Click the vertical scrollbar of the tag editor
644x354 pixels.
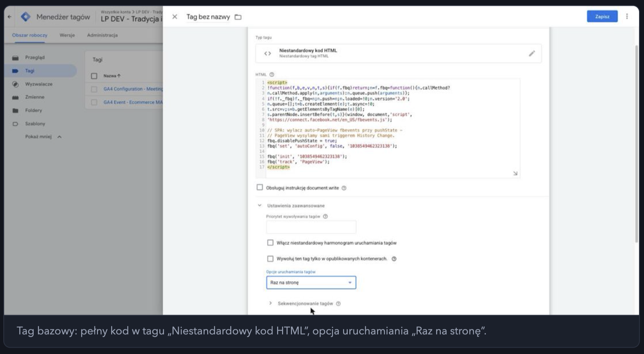pyautogui.click(x=636, y=144)
